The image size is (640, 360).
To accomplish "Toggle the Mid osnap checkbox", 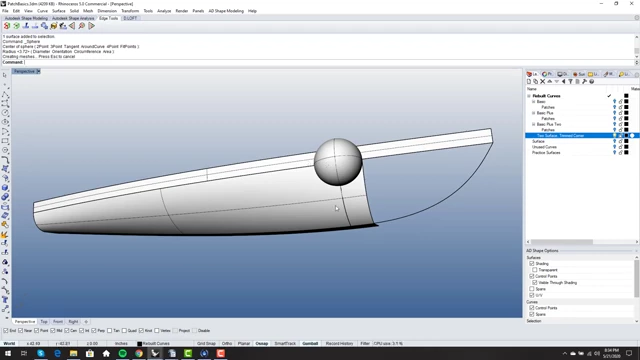I will coord(53,331).
